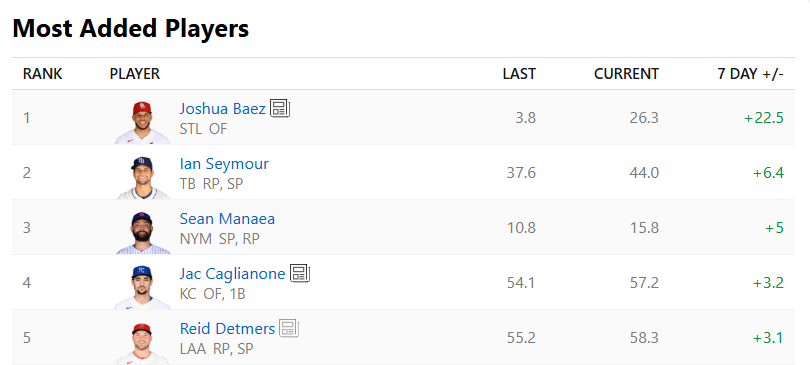
Task: Click Joshua Baez's headshot photo
Action: click(x=142, y=122)
